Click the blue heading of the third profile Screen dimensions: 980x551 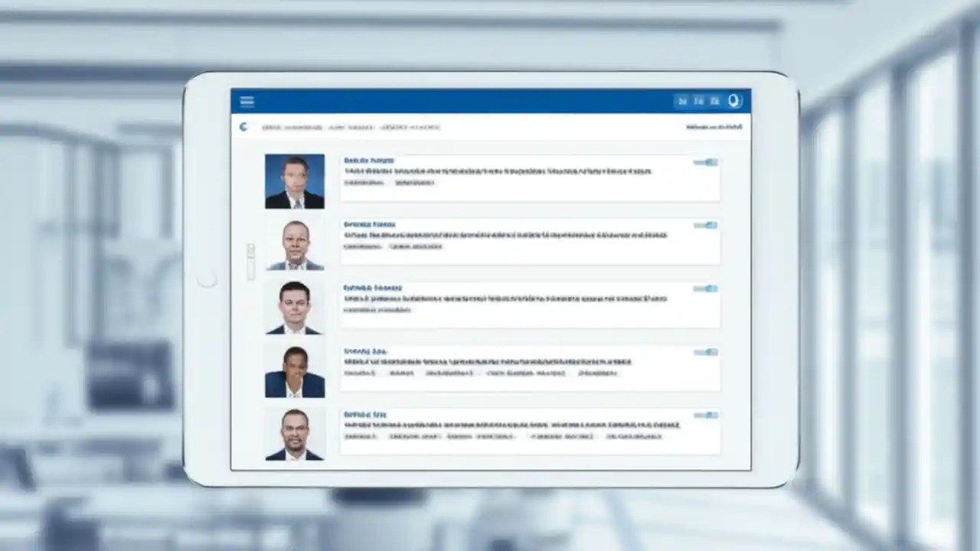(x=374, y=287)
